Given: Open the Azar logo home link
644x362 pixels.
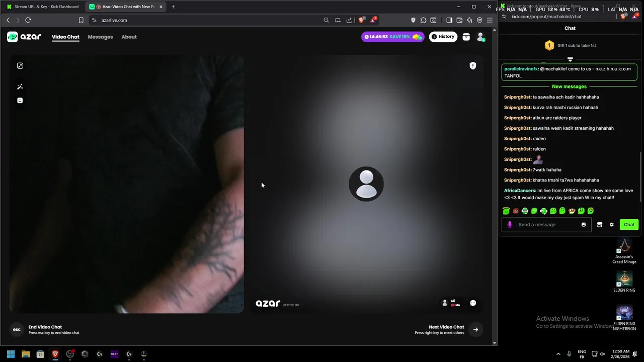Looking at the screenshot, I should coord(24,37).
